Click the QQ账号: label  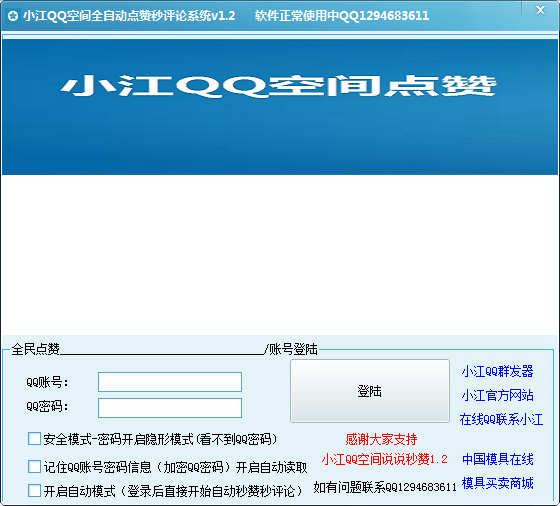pos(47,382)
